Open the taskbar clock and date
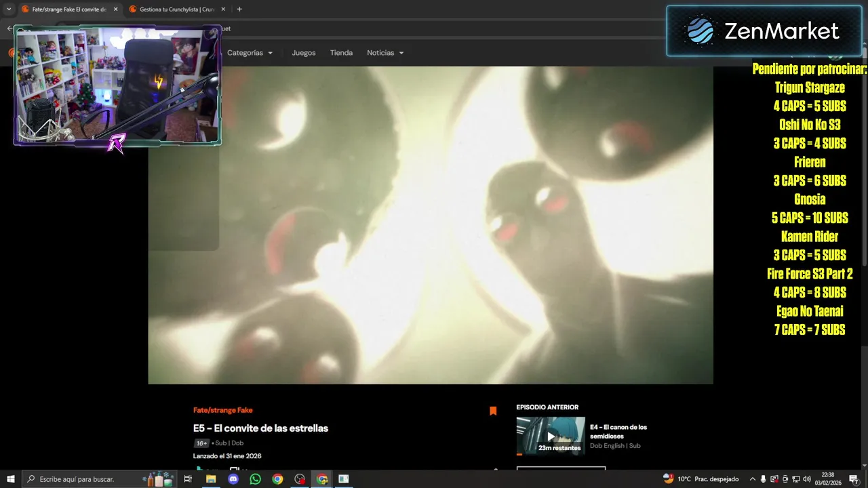The height and width of the screenshot is (488, 868). pyautogui.click(x=827, y=479)
